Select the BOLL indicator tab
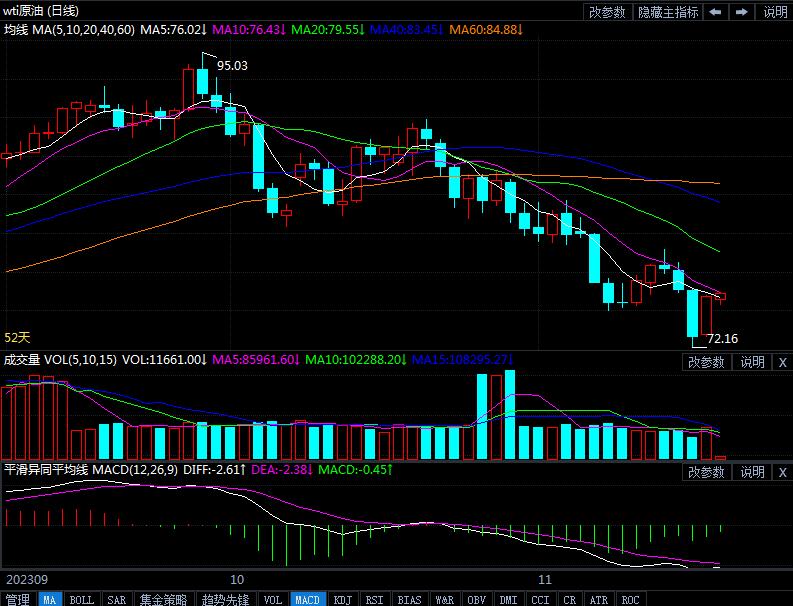This screenshot has height=606, width=793. (81, 599)
